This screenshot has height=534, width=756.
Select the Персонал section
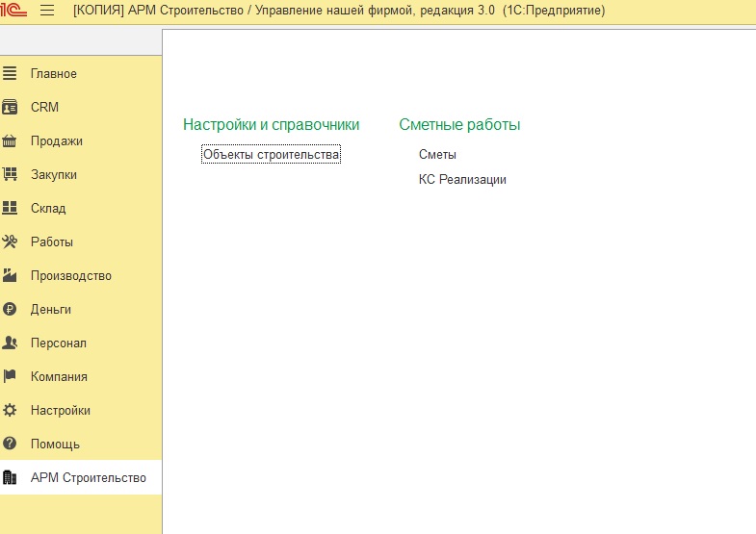pos(59,343)
